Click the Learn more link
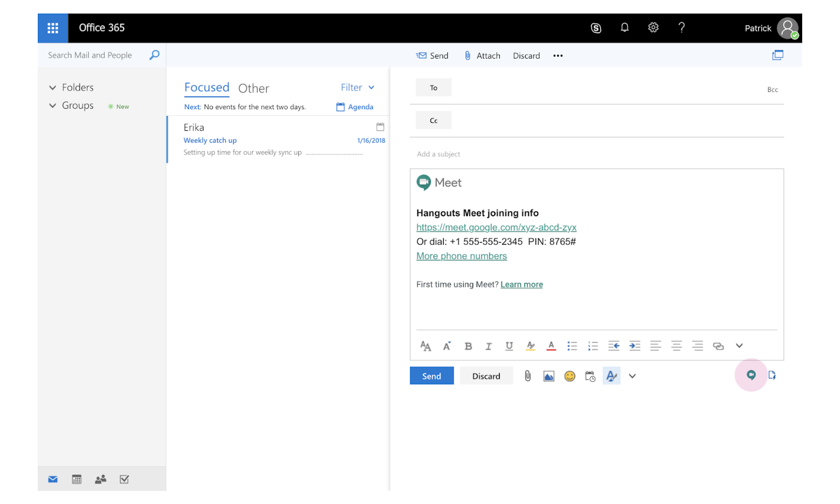 point(522,285)
